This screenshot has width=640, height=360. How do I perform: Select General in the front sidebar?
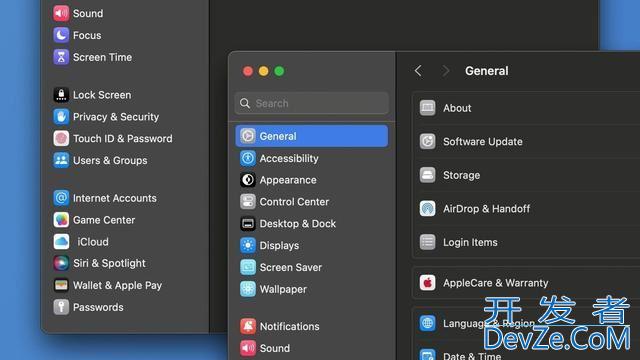[312, 136]
